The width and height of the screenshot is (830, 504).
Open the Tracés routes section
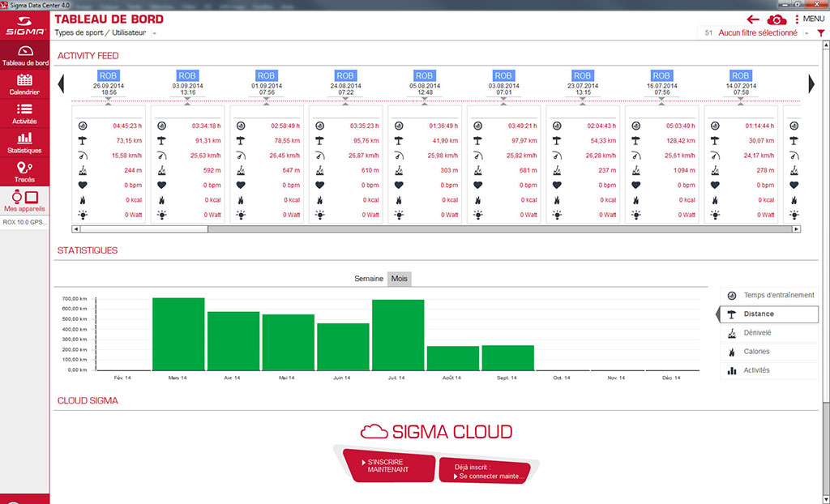pyautogui.click(x=25, y=172)
